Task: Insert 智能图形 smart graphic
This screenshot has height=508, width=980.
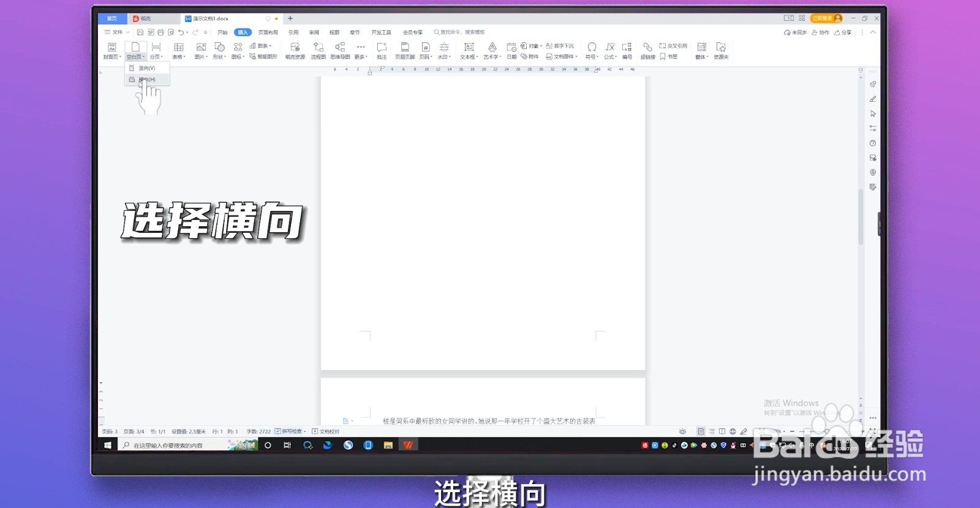Action: (x=263, y=56)
